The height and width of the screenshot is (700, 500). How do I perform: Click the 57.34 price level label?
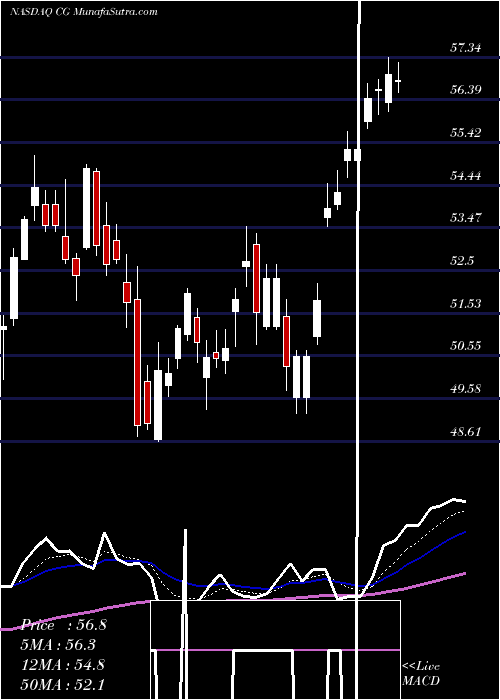point(466,47)
